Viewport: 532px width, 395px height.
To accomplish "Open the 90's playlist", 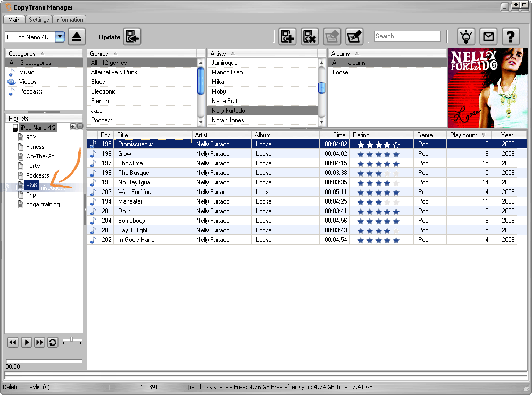I will (31, 137).
